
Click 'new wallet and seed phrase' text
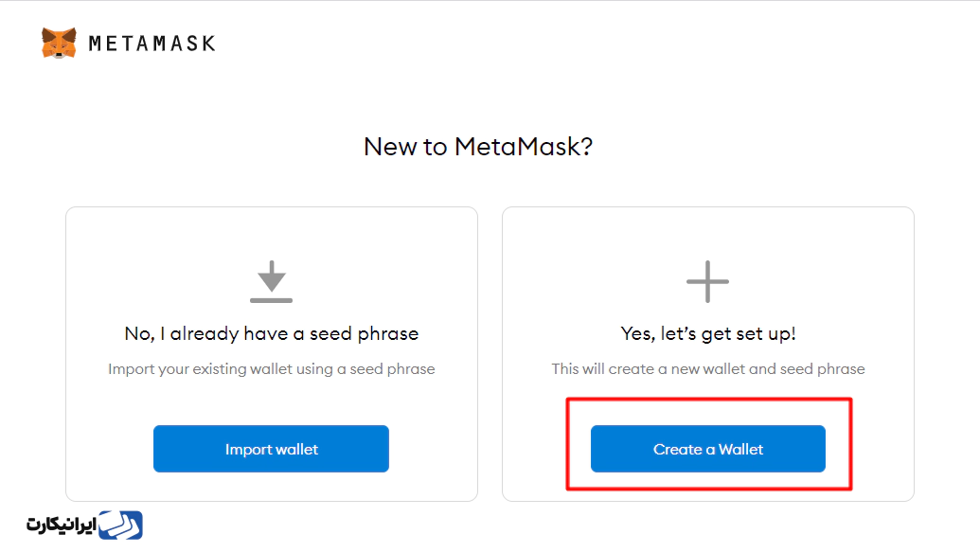(768, 369)
